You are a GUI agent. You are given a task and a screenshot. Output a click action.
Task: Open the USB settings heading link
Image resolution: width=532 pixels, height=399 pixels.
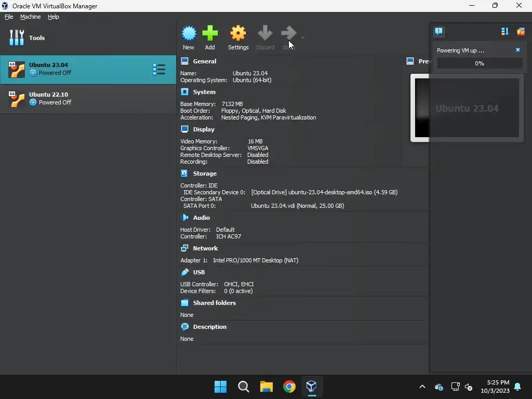pos(199,272)
